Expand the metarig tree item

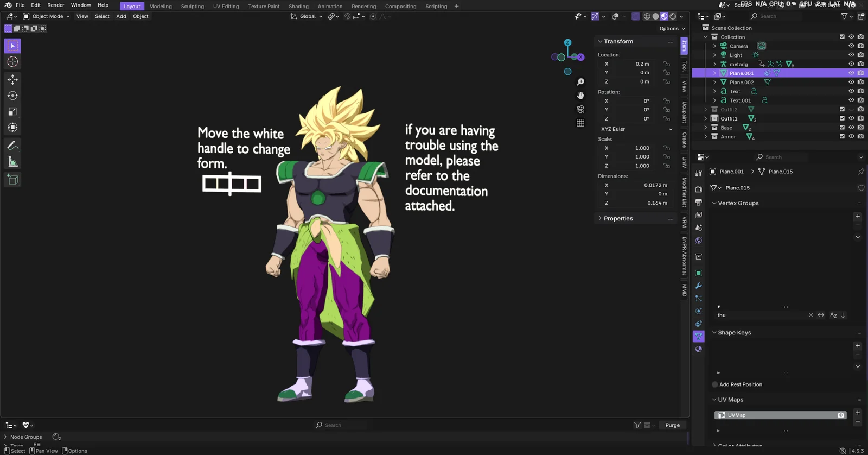(714, 64)
